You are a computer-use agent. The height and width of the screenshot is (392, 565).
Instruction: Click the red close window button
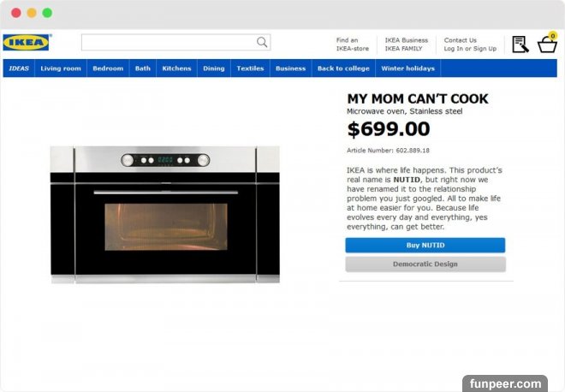[x=16, y=13]
